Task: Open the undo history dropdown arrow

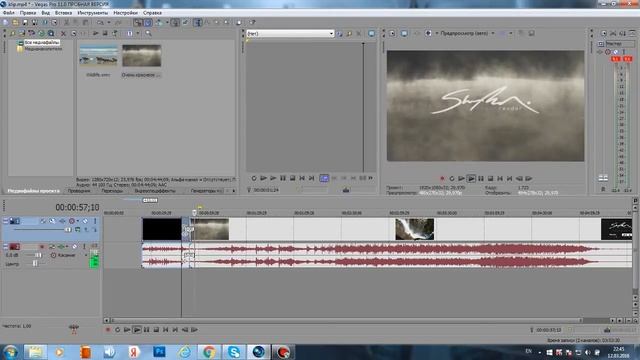Action: (109, 22)
